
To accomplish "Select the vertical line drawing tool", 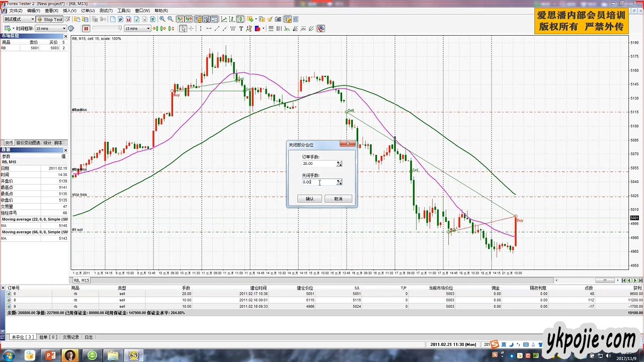I will tap(201, 29).
